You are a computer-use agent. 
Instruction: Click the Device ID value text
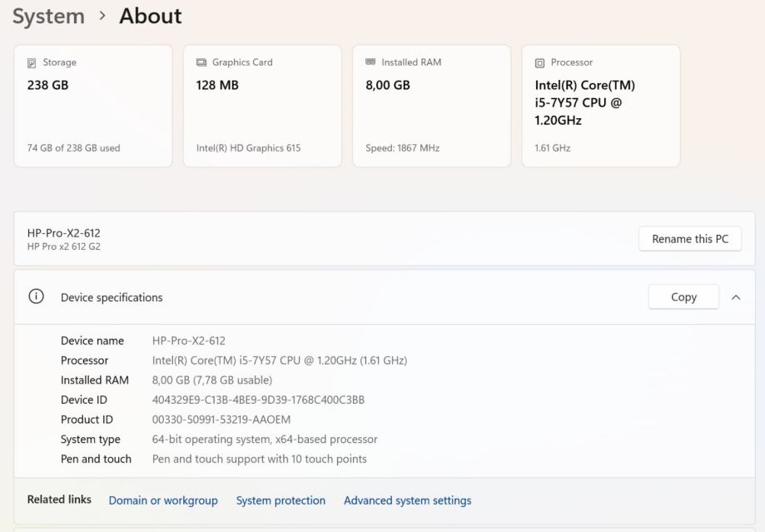(258, 400)
